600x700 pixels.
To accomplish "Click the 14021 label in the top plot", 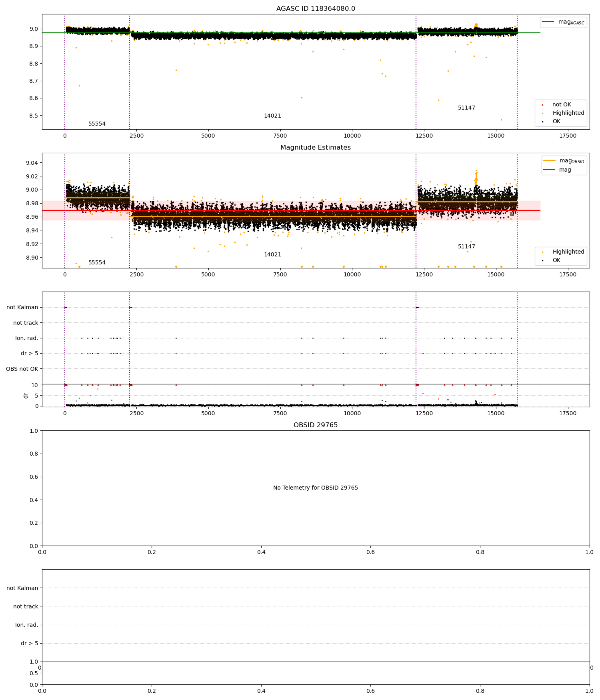I will click(x=272, y=116).
